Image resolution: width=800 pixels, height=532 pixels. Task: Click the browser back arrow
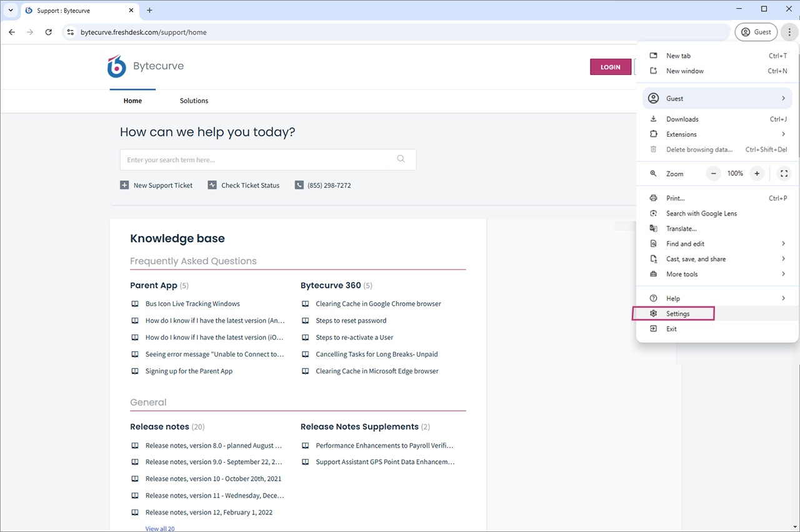coord(12,32)
